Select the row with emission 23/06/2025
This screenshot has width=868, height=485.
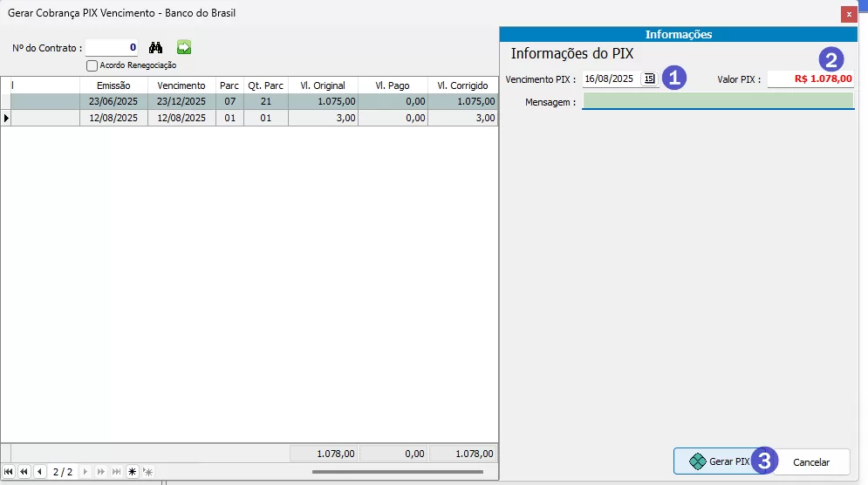coord(113,101)
